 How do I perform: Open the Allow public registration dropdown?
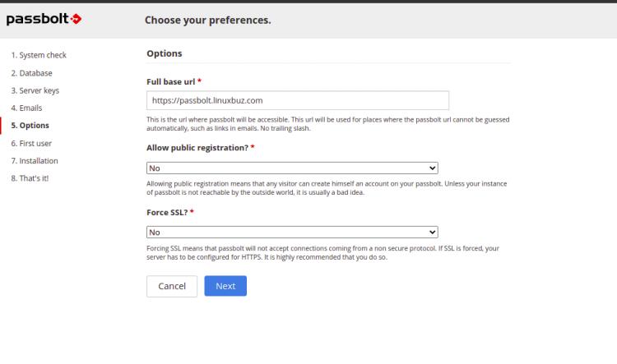coord(292,168)
